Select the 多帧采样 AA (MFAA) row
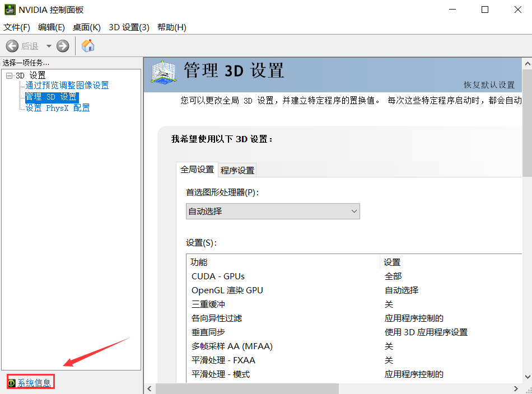The image size is (532, 394). [x=354, y=346]
